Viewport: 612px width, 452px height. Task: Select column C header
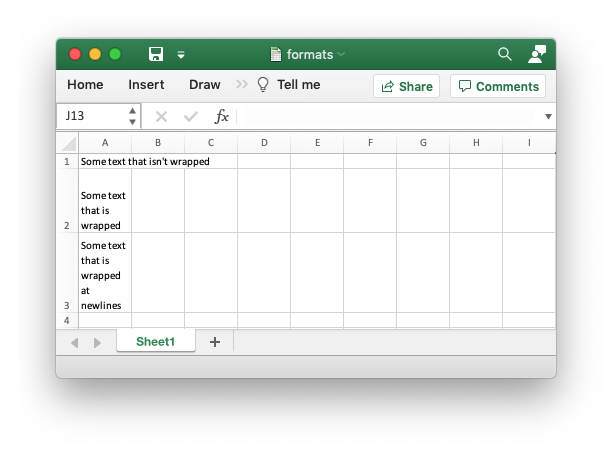(x=211, y=143)
